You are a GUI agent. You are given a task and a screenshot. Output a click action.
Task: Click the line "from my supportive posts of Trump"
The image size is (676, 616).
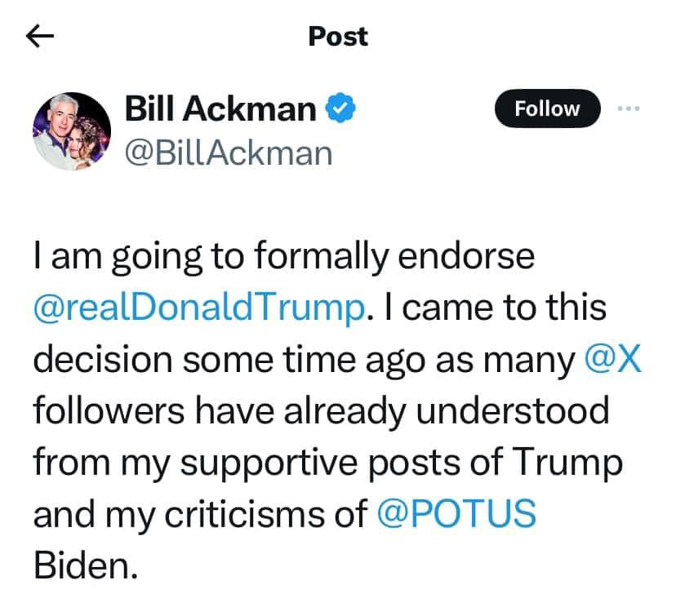[x=328, y=463]
